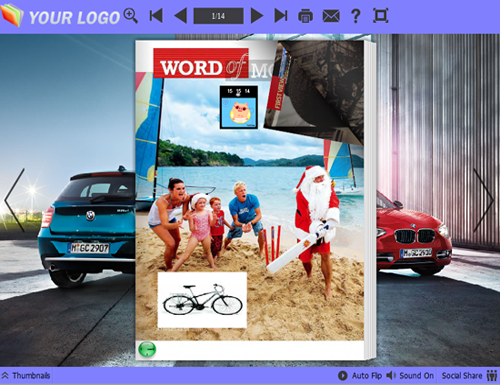
Task: Go to the previous page
Action: (x=181, y=16)
